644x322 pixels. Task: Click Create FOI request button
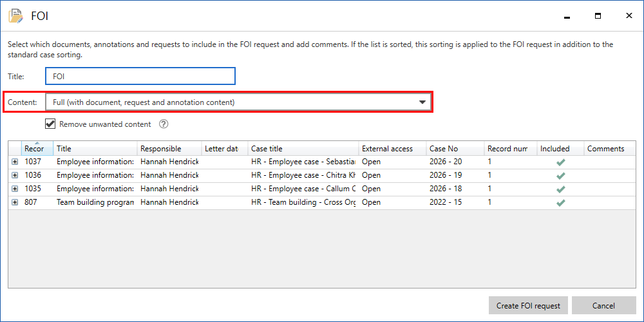tap(528, 305)
